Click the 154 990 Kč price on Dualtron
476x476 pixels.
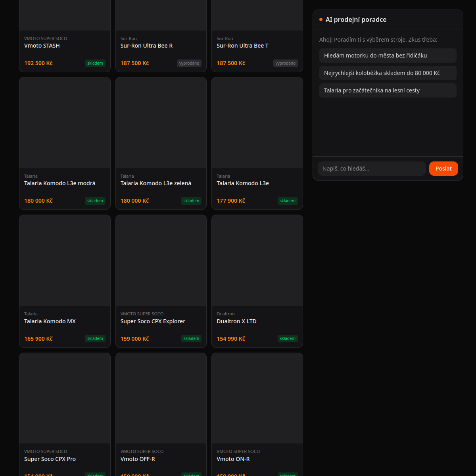click(x=231, y=339)
